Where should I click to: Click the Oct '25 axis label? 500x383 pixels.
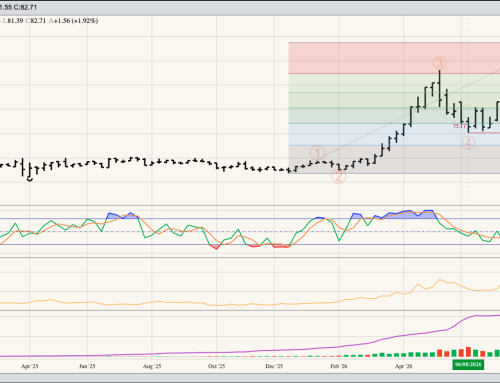coord(216,366)
